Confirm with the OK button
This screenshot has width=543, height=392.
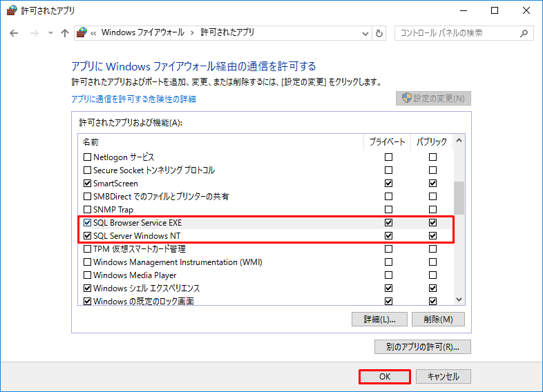(385, 377)
